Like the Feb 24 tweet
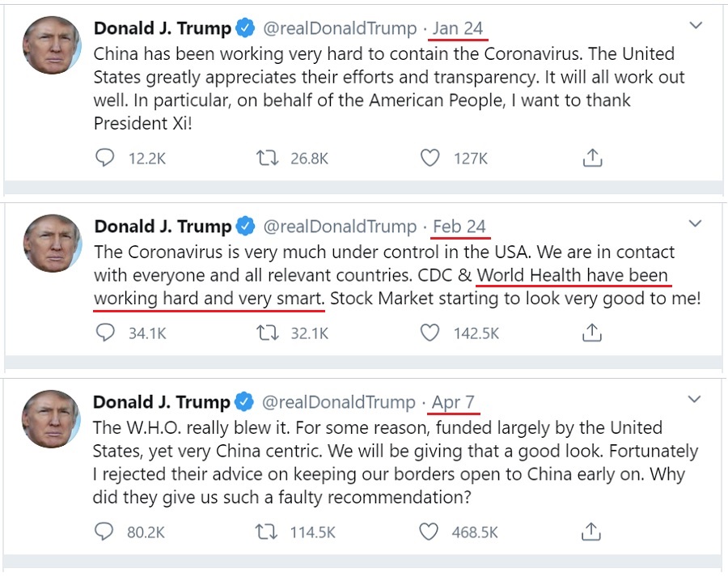Screen dimensions: 728x577 tap(430, 332)
